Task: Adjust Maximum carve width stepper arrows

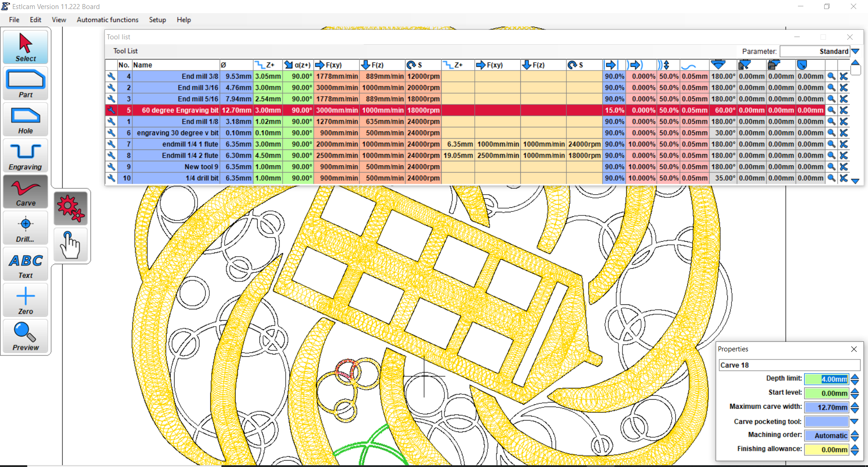Action: coord(854,407)
